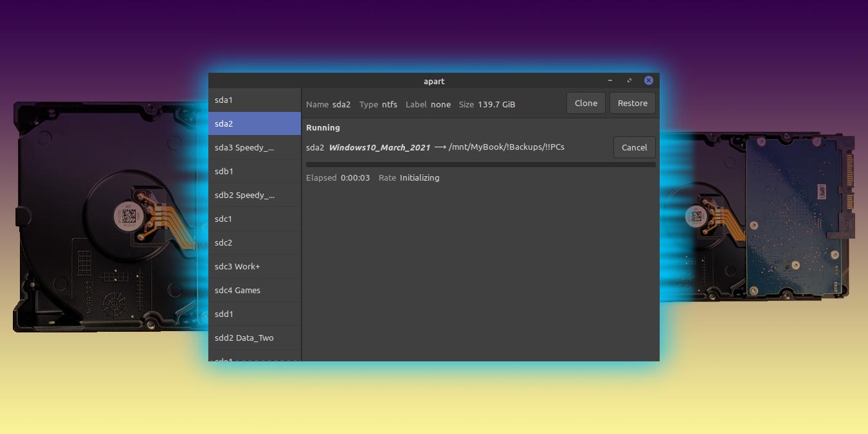Select the sdd2 Data_Two partition
The width and height of the screenshot is (868, 434).
pos(254,338)
